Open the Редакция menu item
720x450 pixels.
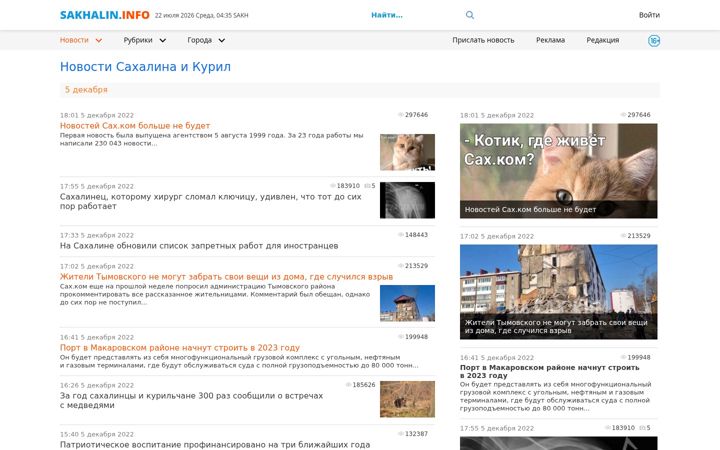click(x=602, y=40)
